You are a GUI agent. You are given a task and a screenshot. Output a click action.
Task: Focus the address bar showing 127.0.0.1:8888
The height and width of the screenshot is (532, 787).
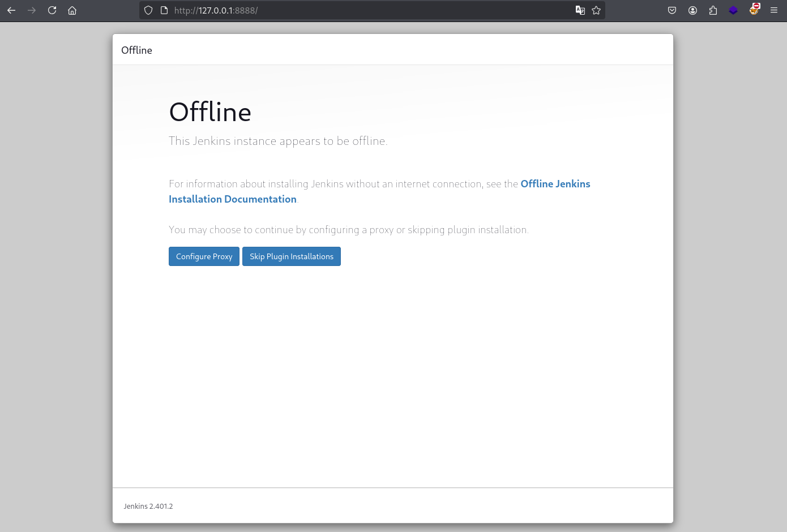coord(371,10)
